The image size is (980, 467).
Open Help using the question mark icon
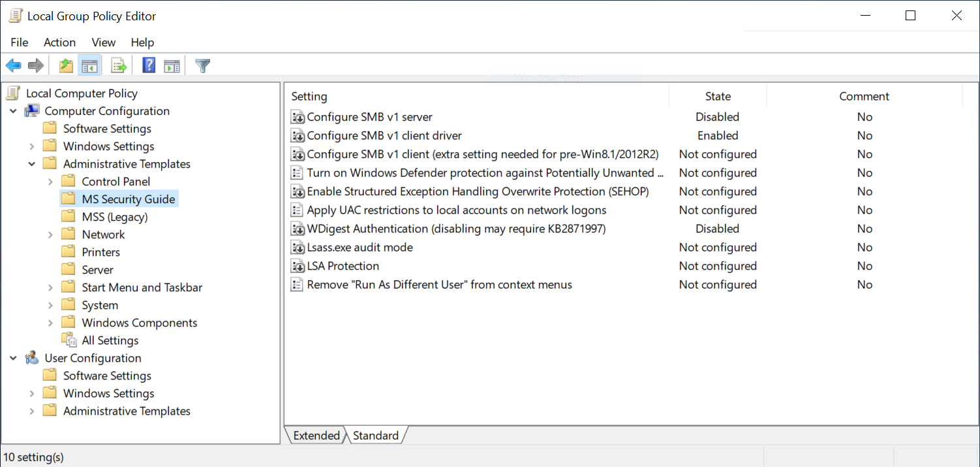pyautogui.click(x=148, y=65)
